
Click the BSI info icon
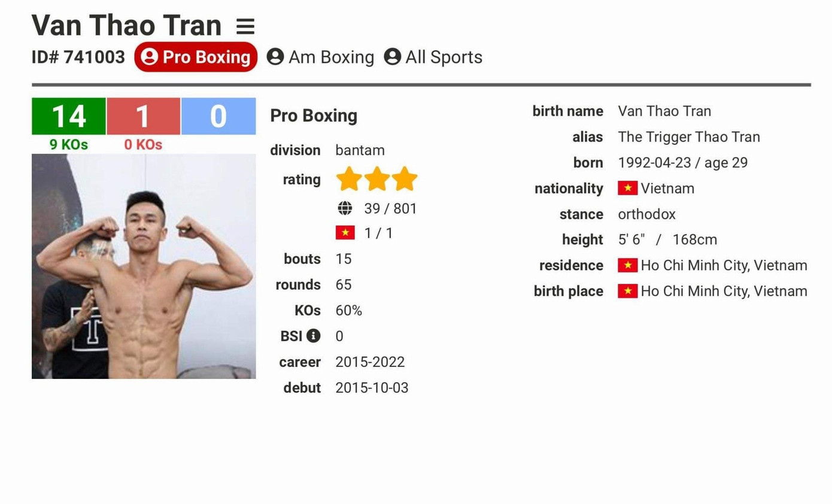[x=313, y=336]
